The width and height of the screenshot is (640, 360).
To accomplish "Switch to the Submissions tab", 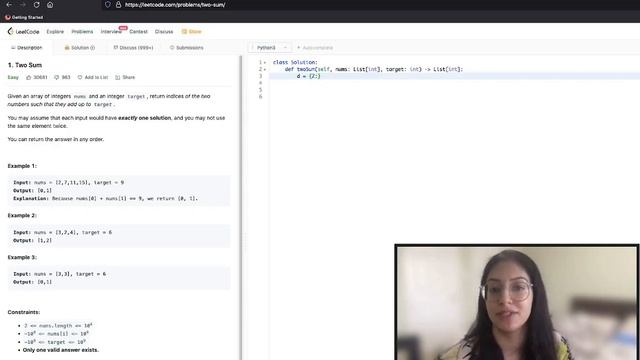I will tap(187, 48).
